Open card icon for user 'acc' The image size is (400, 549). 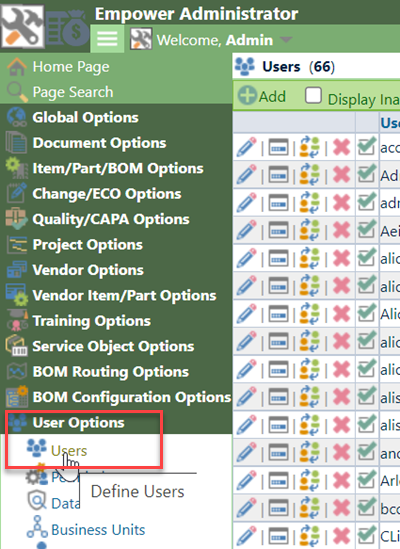[278, 147]
